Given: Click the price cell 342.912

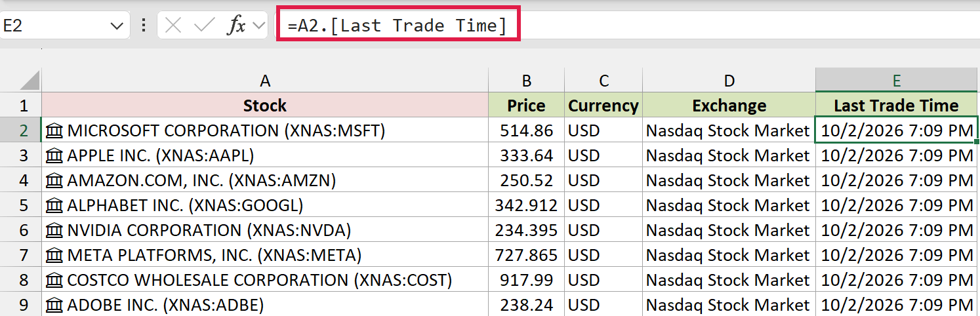Looking at the screenshot, I should pyautogui.click(x=527, y=205).
